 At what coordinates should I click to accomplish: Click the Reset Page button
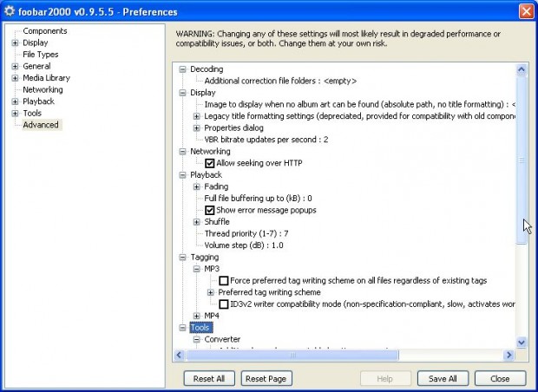(x=266, y=379)
